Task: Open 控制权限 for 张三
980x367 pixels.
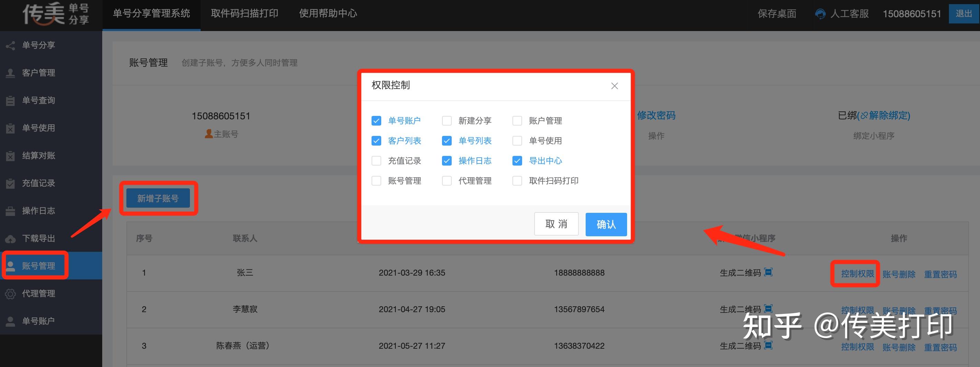Action: point(857,274)
